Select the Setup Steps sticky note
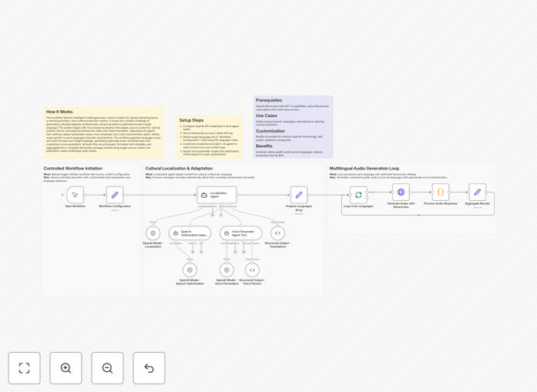The width and height of the screenshot is (537, 392). 210,136
